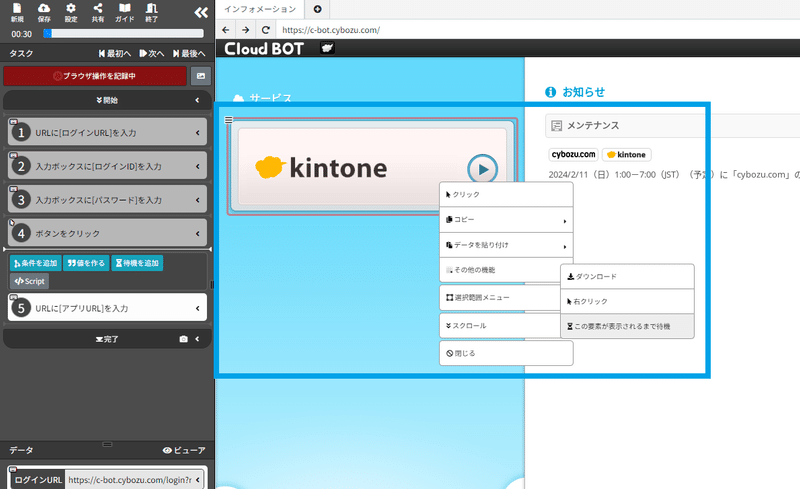Click the kintone service card
The width and height of the screenshot is (800, 489).
click(x=372, y=167)
